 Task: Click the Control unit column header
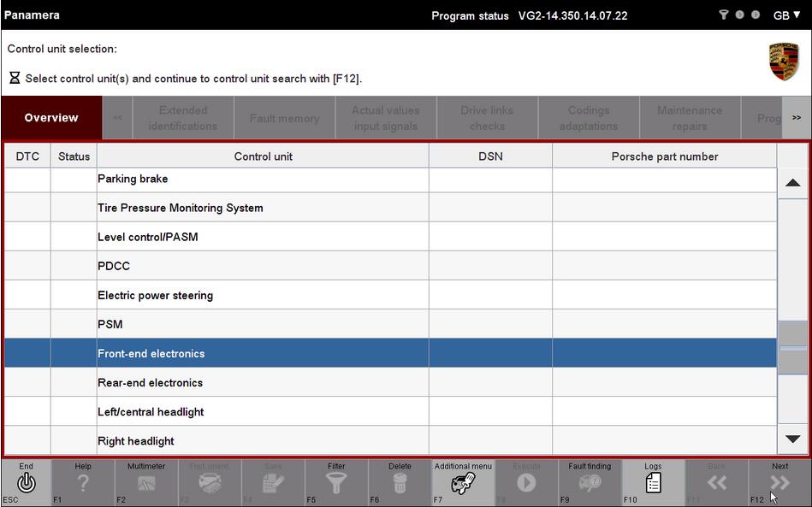pos(263,156)
